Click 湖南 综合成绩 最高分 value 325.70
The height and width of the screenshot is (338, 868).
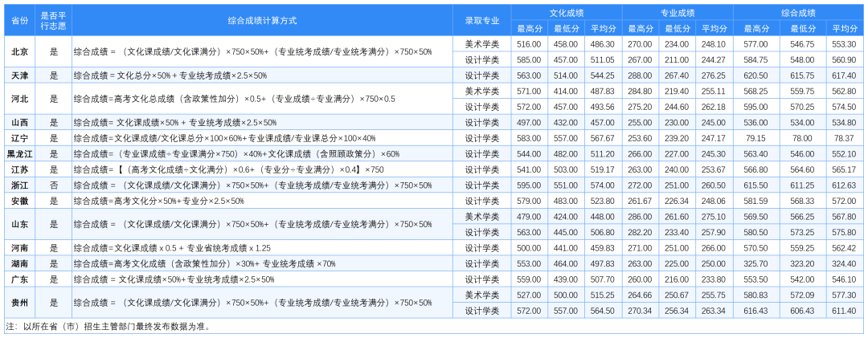point(756,263)
